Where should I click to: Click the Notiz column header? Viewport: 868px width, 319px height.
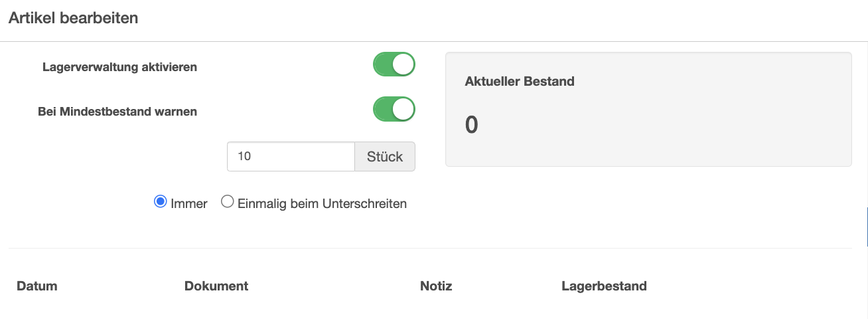436,286
